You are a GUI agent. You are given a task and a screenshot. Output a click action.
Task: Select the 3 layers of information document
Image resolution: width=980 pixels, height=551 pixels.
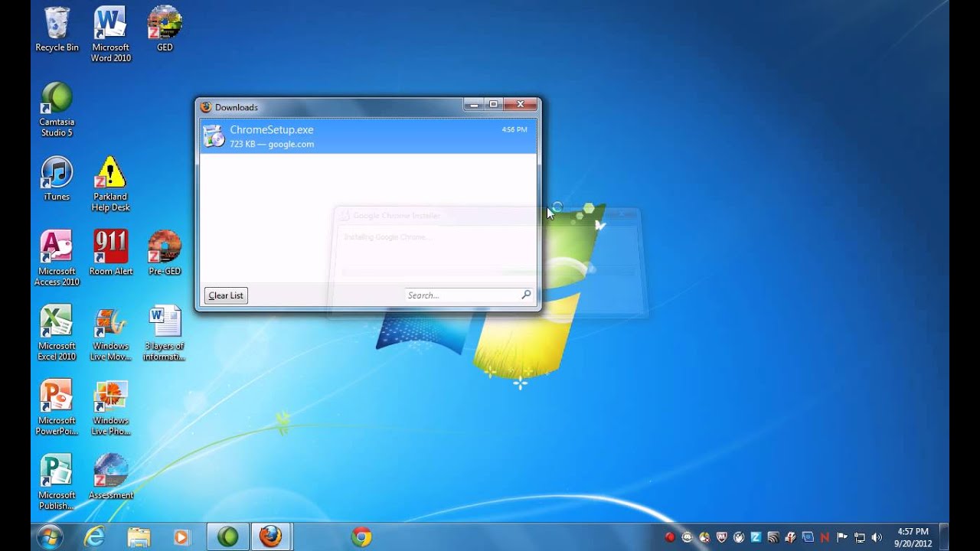165,333
